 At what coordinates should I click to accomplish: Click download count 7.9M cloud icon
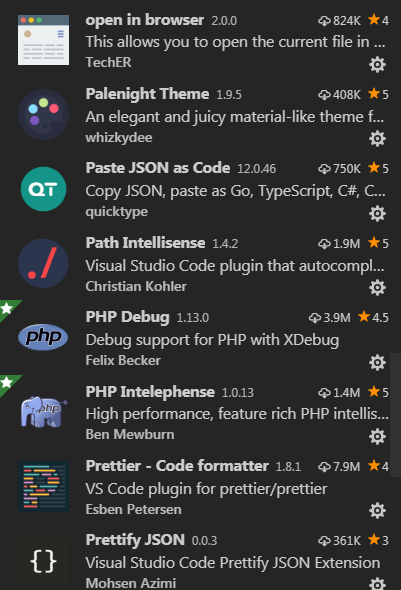324,467
